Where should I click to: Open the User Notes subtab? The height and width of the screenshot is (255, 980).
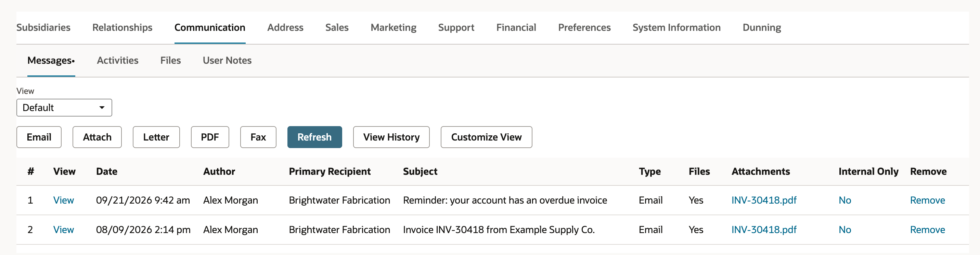[227, 60]
